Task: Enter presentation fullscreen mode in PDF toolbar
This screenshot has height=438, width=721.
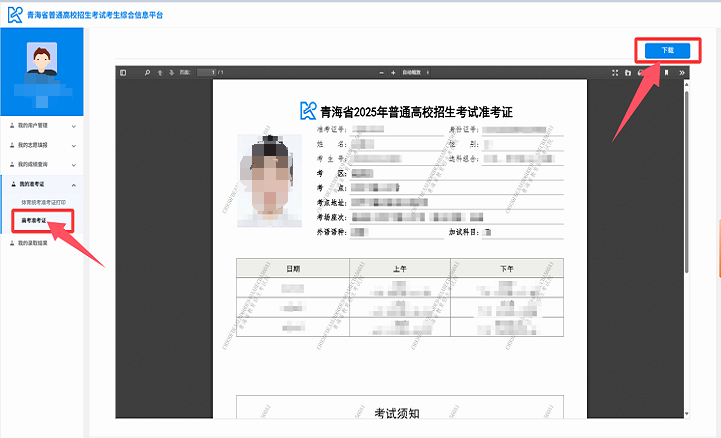Action: [617, 73]
